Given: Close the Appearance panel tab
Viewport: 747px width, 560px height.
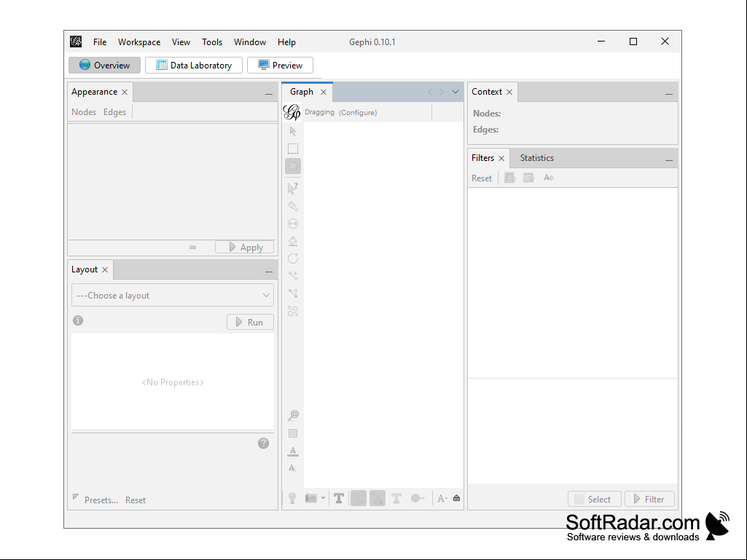Looking at the screenshot, I should pos(125,92).
